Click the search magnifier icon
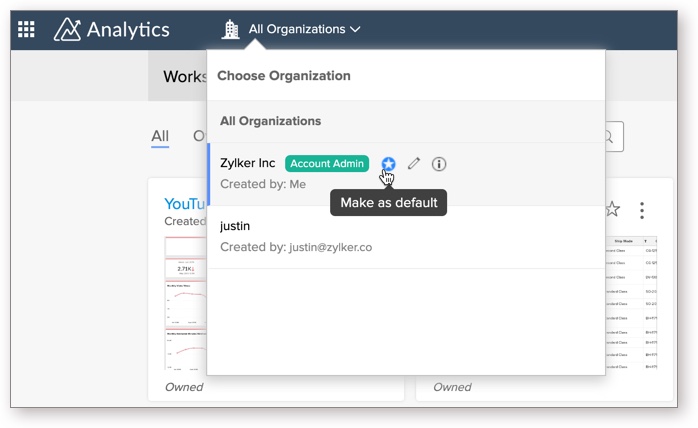 609,137
